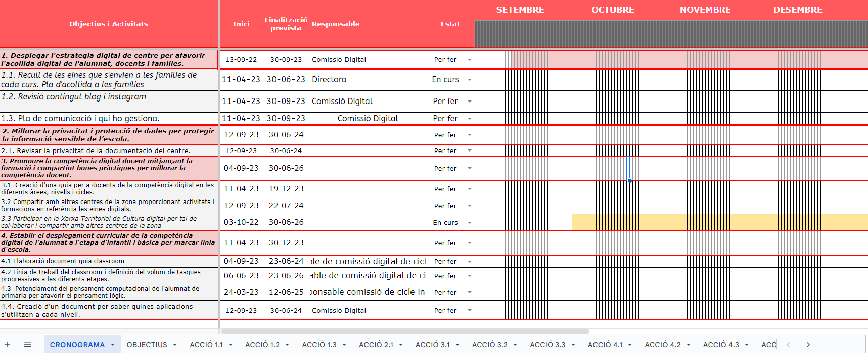Open the ACCIÓ 2.1 tab options arrow
Screen dimensions: 868x353
click(401, 345)
